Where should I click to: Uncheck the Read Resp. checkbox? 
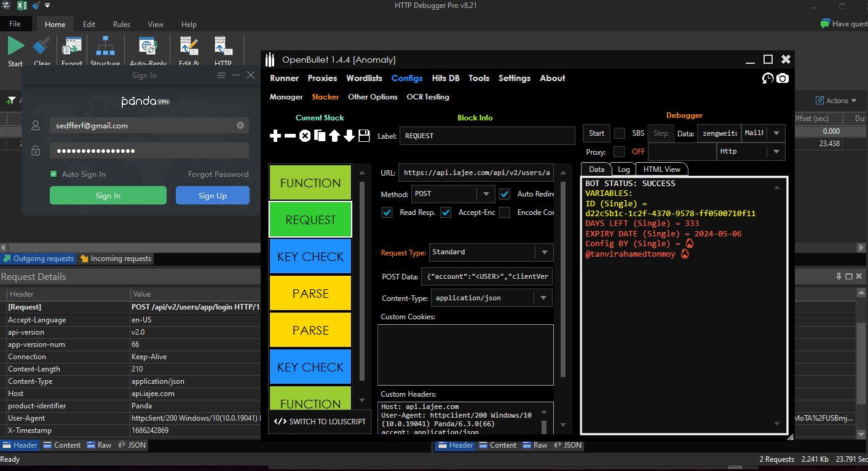point(387,212)
